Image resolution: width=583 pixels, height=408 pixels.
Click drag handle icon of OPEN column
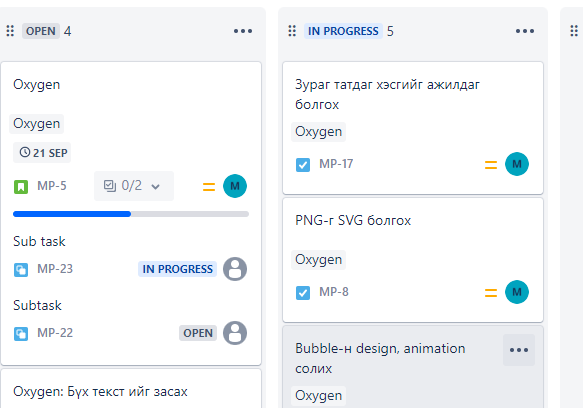coord(10,31)
